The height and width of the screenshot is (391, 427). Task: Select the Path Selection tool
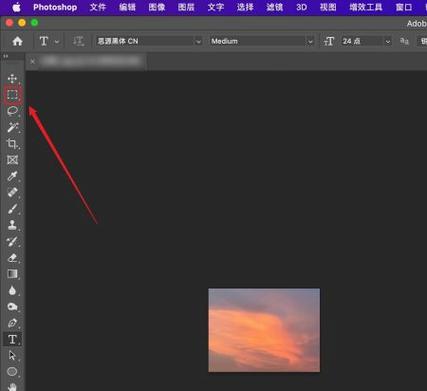coord(12,355)
